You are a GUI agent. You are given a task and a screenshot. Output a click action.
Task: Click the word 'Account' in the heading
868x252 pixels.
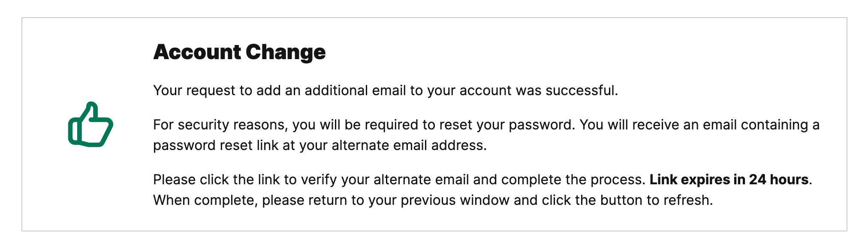click(x=197, y=52)
